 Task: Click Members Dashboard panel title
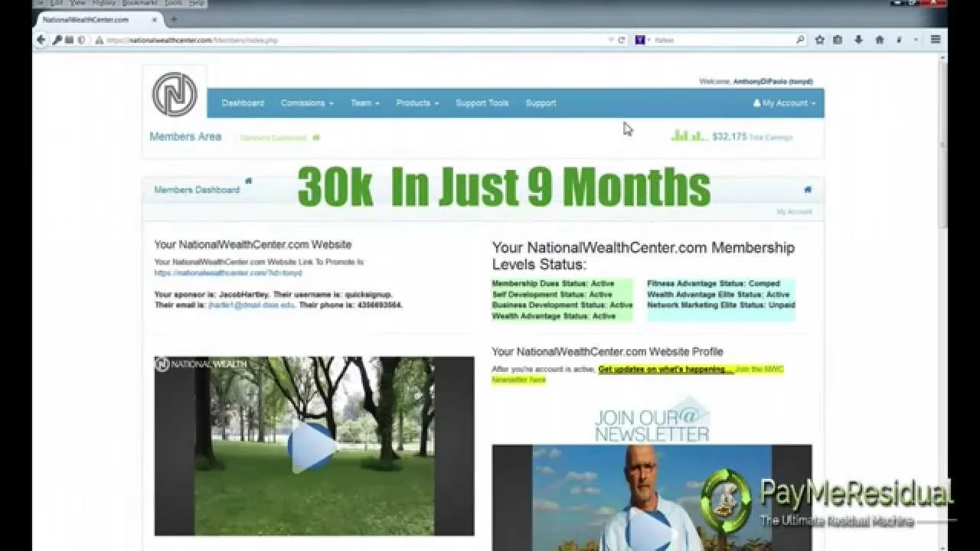[197, 190]
